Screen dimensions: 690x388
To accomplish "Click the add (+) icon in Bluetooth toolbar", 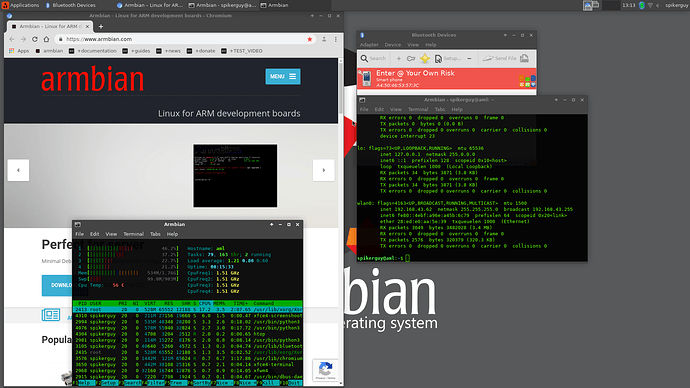I will (399, 59).
